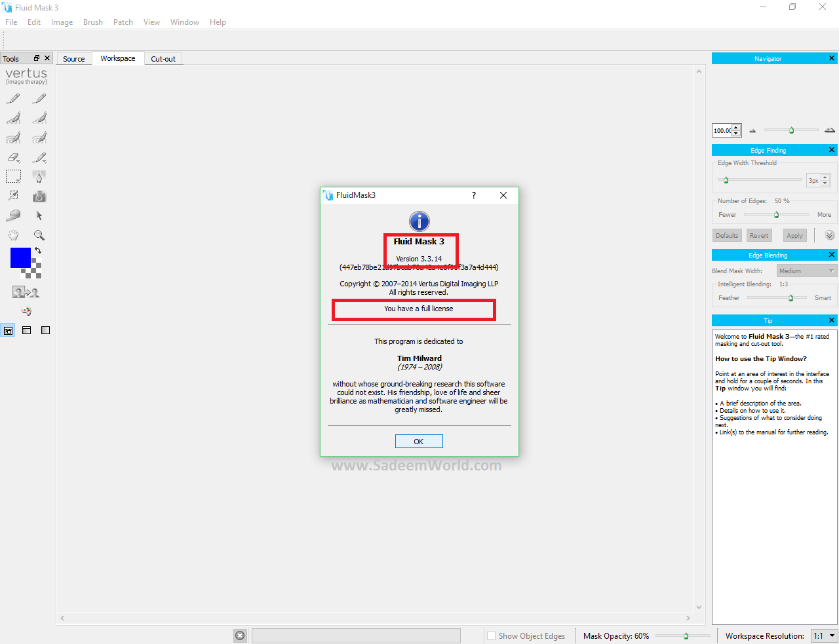Select the dashed rectangle selection tool
Screen dimensions: 839x644
click(13, 176)
